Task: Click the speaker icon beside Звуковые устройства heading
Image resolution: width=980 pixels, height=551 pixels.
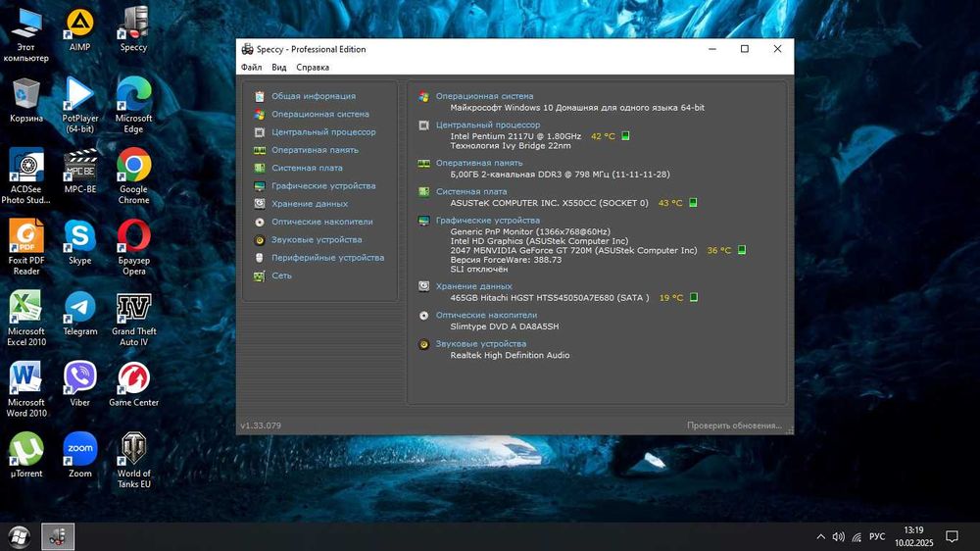Action: click(x=423, y=344)
